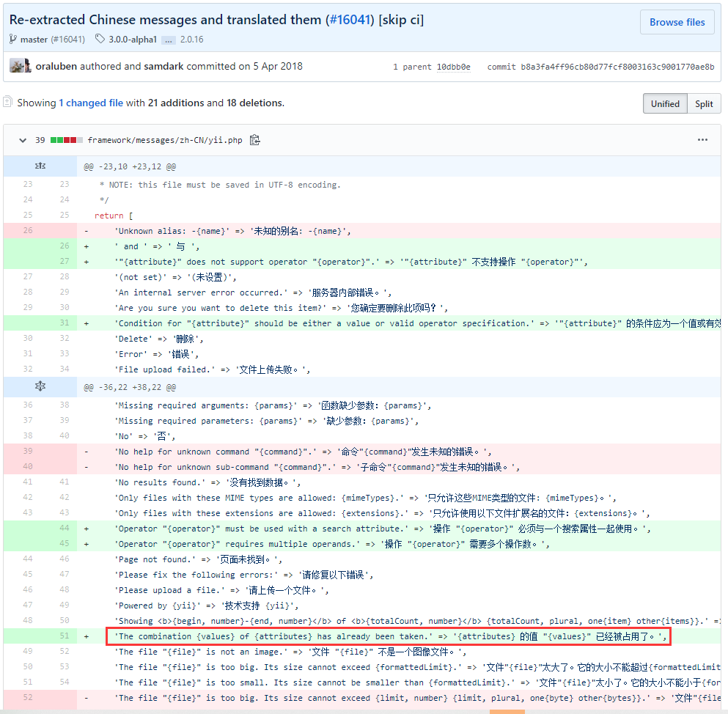This screenshot has width=728, height=714.
Task: Click added line number 45
Action: [x=64, y=543]
